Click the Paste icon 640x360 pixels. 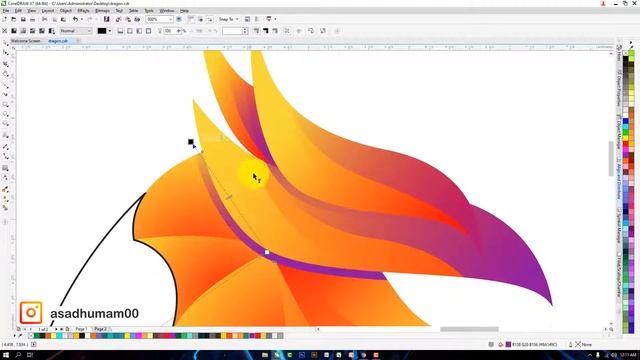[x=63, y=19]
